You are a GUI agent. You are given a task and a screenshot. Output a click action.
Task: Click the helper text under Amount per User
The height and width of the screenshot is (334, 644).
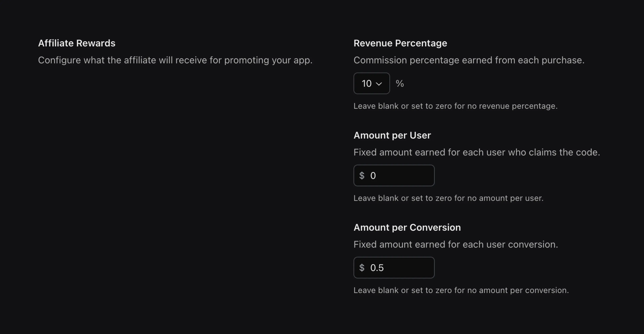(448, 198)
